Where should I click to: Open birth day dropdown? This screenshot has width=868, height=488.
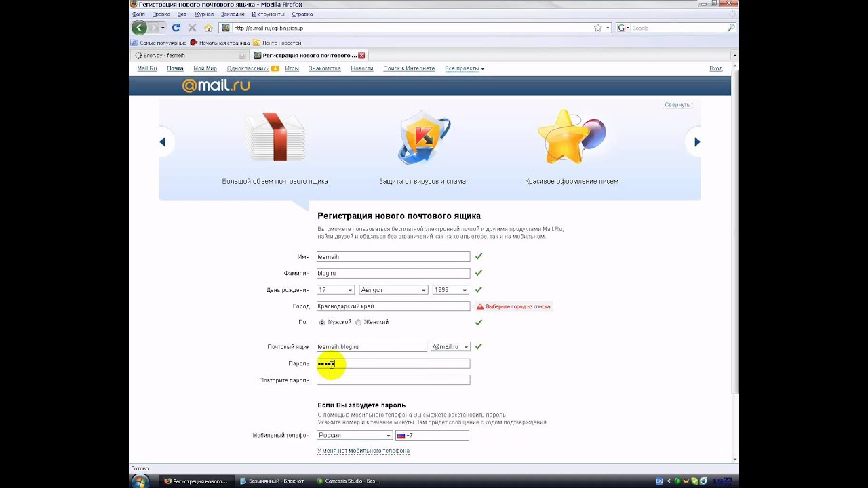(336, 290)
